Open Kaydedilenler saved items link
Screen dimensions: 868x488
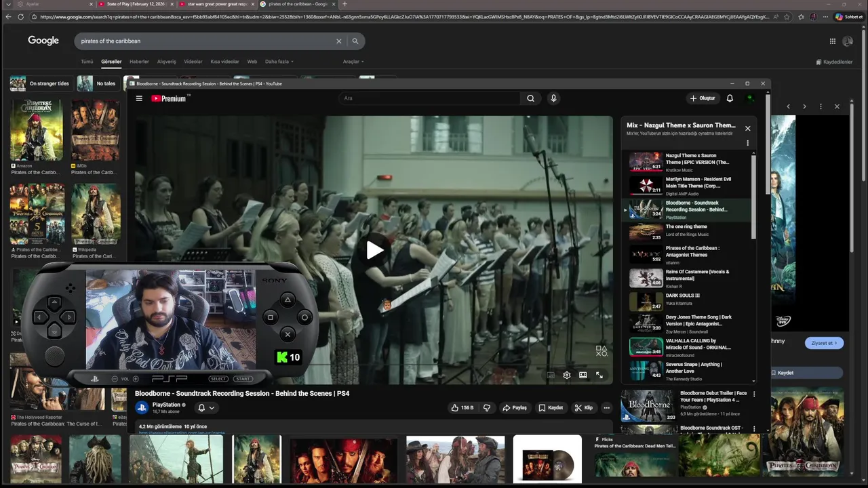point(834,62)
